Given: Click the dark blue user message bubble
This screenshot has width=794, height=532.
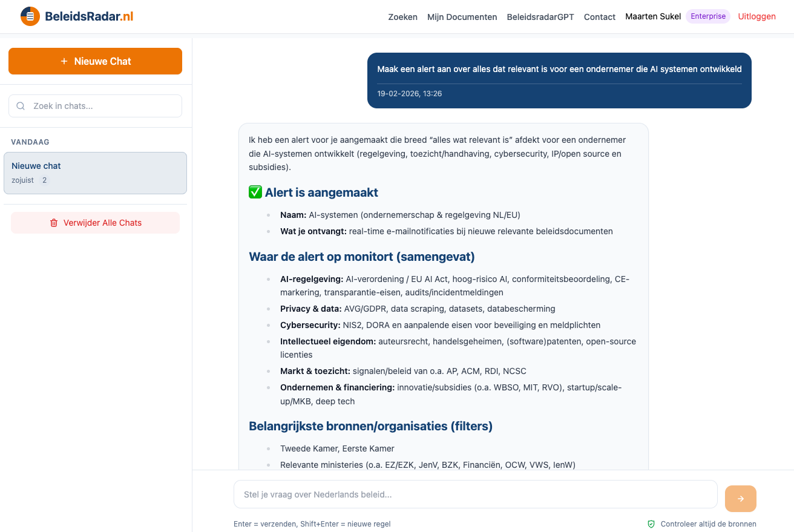Looking at the screenshot, I should [559, 80].
